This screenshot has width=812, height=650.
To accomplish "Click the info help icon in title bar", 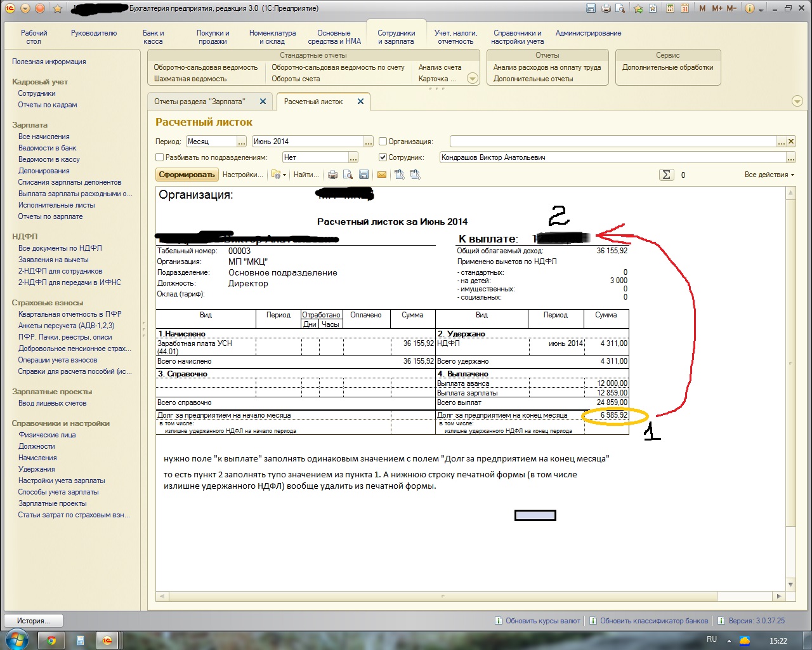I will click(749, 8).
